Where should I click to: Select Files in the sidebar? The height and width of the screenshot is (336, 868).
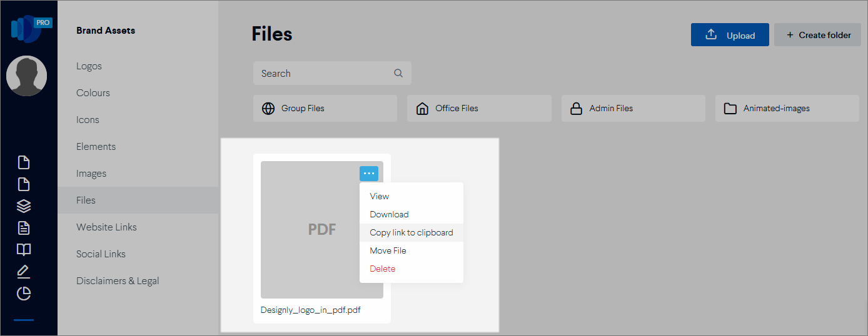pyautogui.click(x=138, y=200)
